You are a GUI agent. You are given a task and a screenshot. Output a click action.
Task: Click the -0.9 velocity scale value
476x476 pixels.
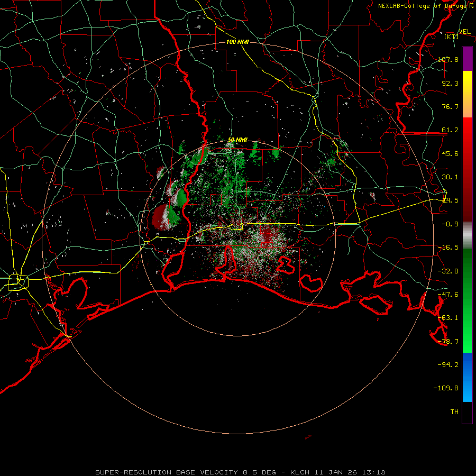pos(450,224)
